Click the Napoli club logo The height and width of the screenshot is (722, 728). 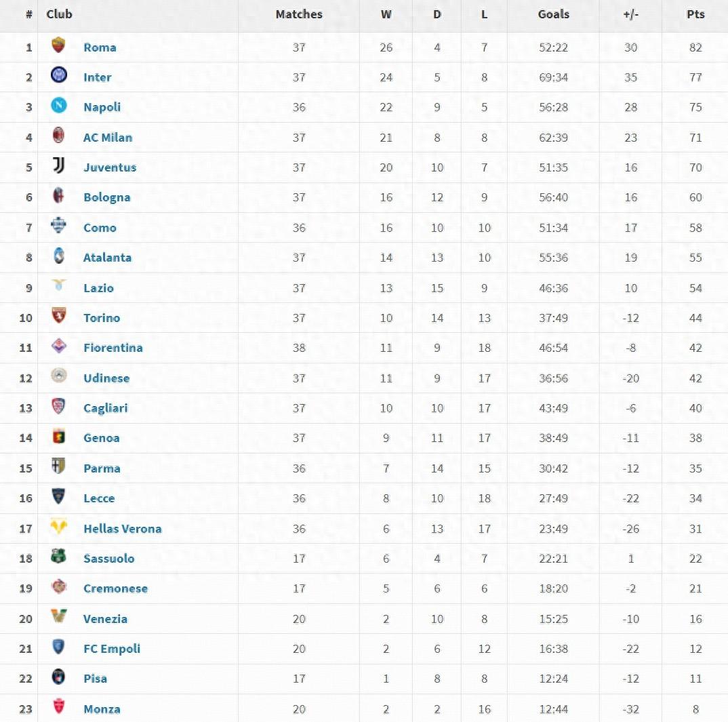point(59,106)
